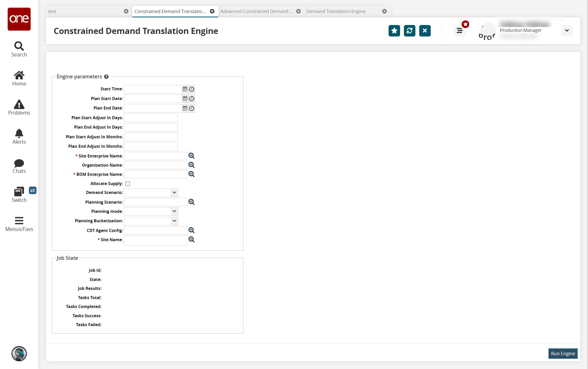Expand the Planning Bucketization dropdown
This screenshot has height=369, width=588.
174,221
